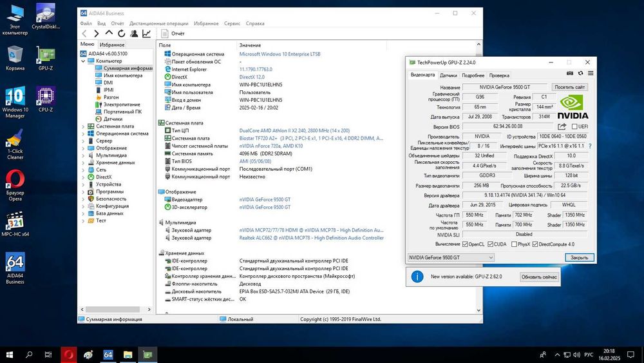Click the AIDA64 up-level arrow
644x363 pixels.
109,33
